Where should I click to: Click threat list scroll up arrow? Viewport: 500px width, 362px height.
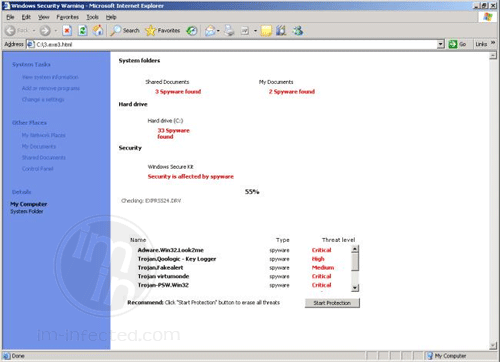[x=355, y=249]
